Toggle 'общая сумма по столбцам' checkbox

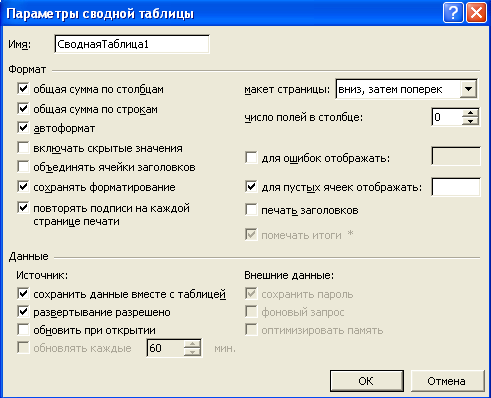click(x=23, y=89)
